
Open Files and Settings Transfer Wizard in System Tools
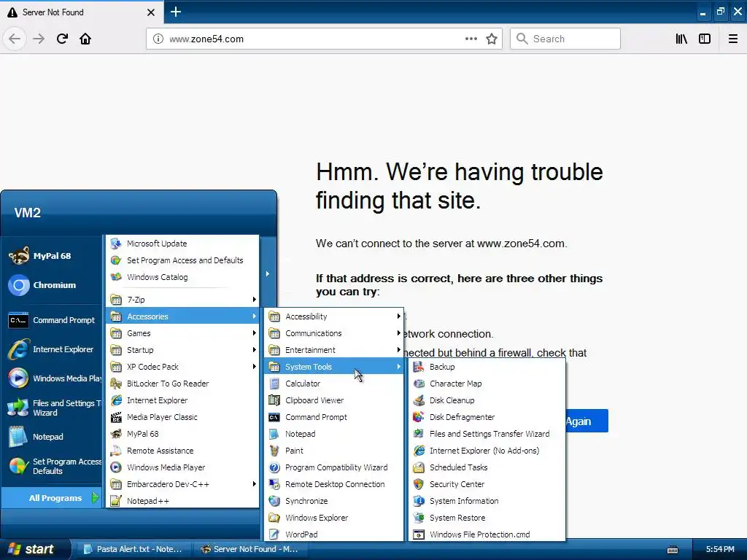tap(487, 434)
